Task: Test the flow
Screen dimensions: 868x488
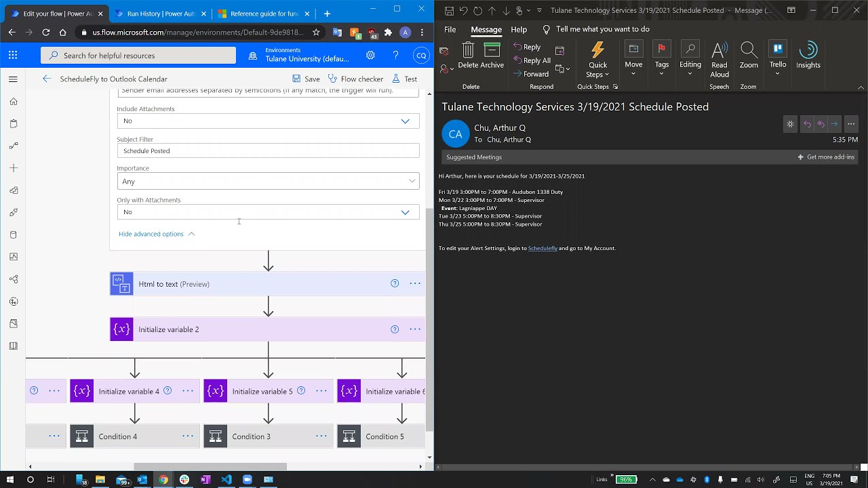Action: 404,79
